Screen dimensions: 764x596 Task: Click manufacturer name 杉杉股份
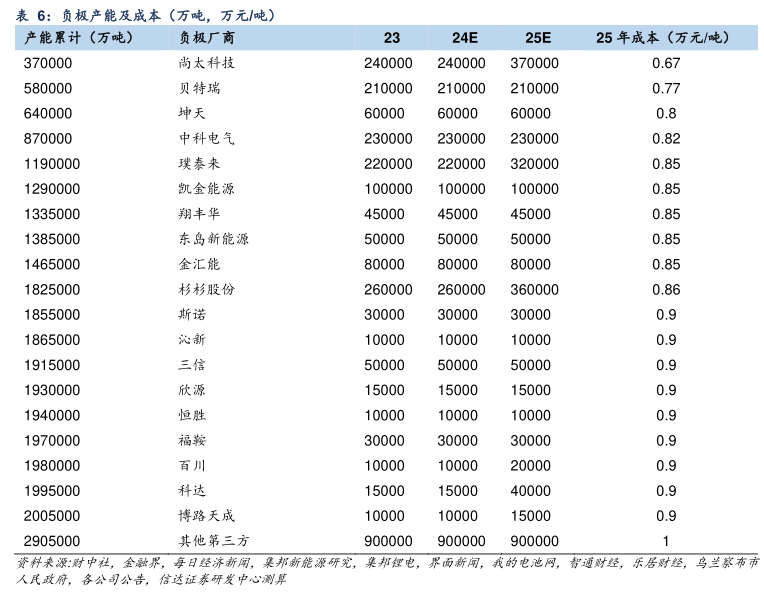pyautogui.click(x=207, y=289)
